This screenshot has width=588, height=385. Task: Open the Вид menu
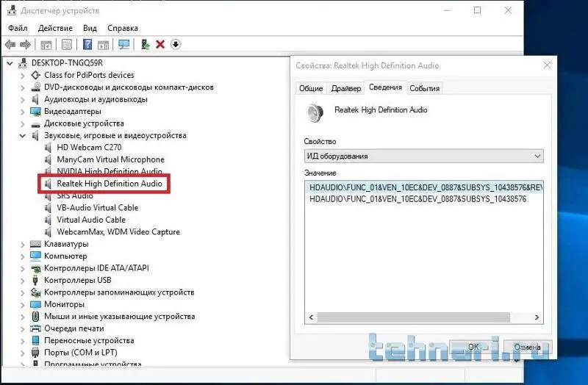(90, 28)
